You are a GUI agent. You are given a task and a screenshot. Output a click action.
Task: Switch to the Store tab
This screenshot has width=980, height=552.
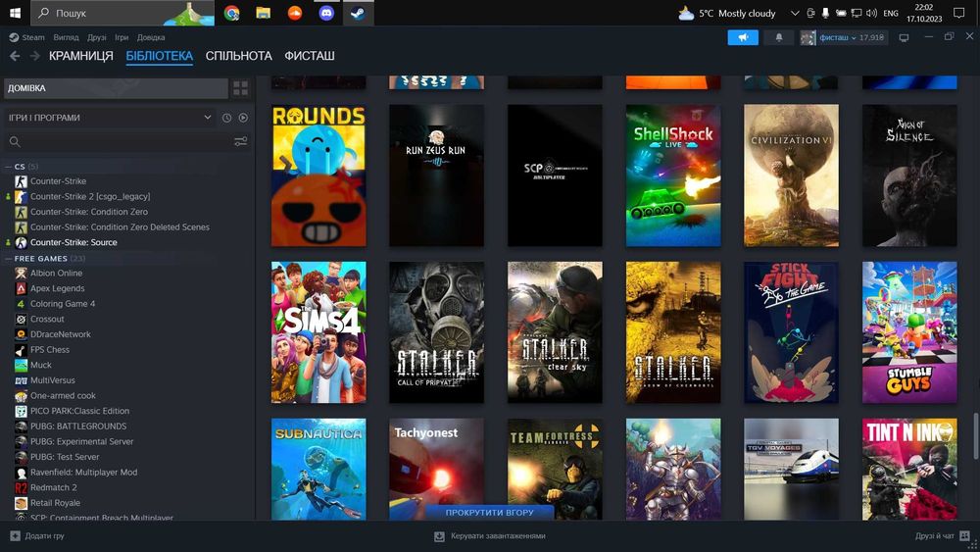pyautogui.click(x=81, y=56)
